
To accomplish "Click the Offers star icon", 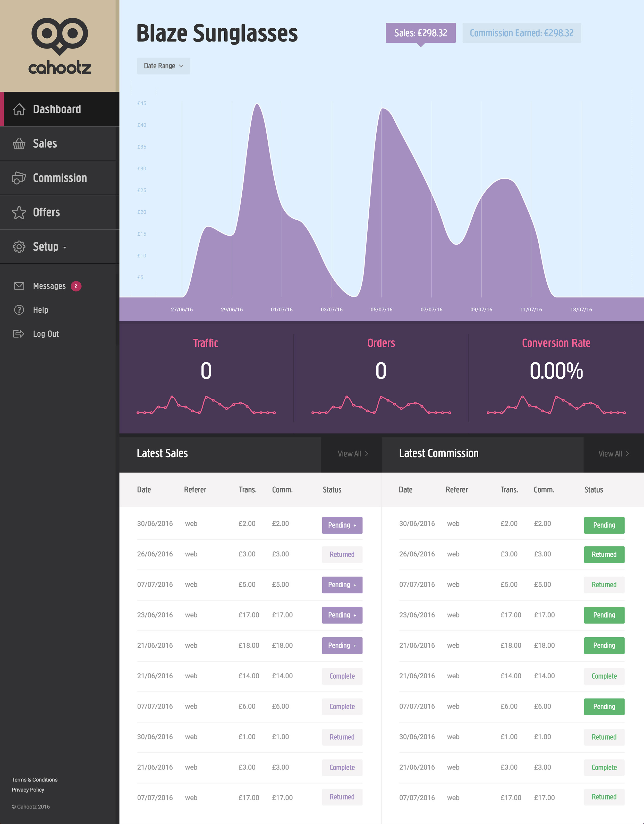I will (x=19, y=212).
